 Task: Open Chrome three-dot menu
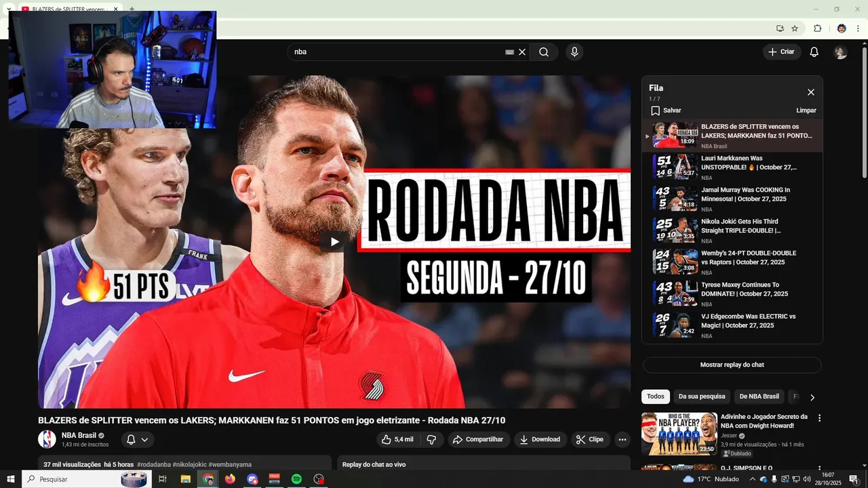pos(858,28)
